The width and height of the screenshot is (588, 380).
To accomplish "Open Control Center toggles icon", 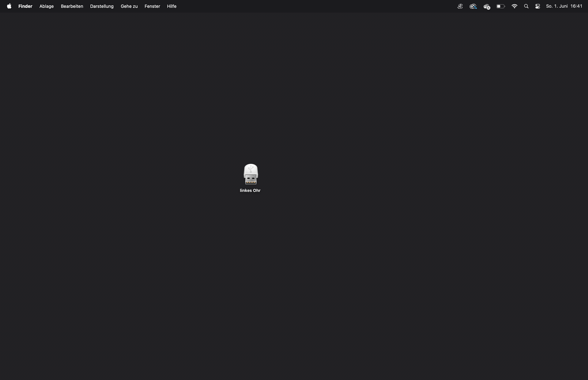I will (x=538, y=6).
